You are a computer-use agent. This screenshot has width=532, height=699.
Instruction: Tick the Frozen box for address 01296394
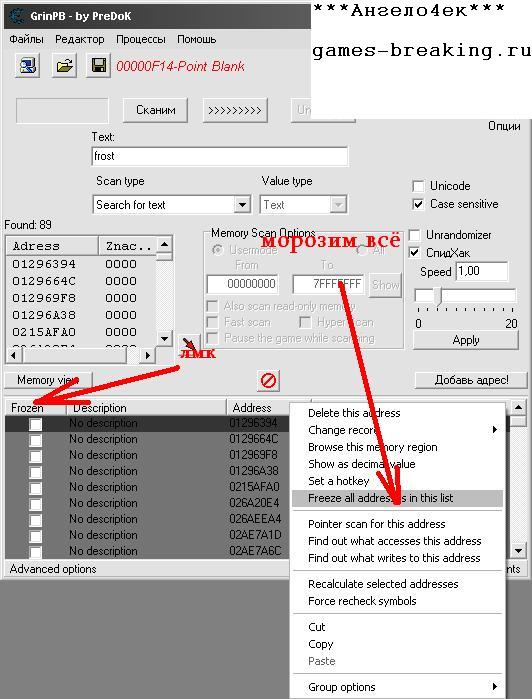[35, 424]
